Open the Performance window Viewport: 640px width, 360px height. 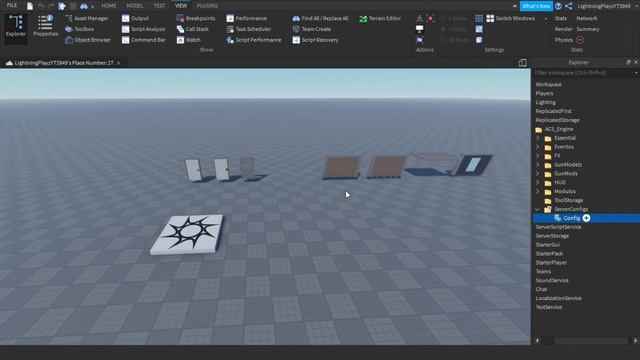point(247,18)
